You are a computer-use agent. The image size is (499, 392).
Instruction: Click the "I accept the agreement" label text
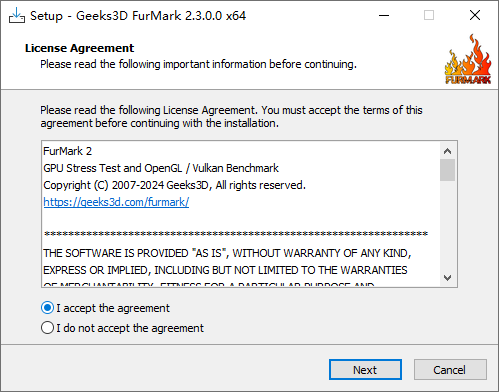pyautogui.click(x=113, y=308)
